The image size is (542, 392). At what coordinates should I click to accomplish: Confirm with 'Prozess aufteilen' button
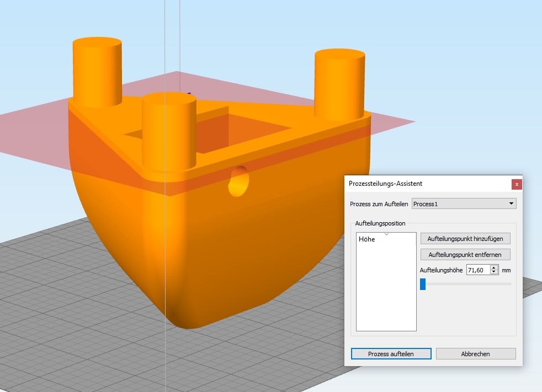point(391,354)
